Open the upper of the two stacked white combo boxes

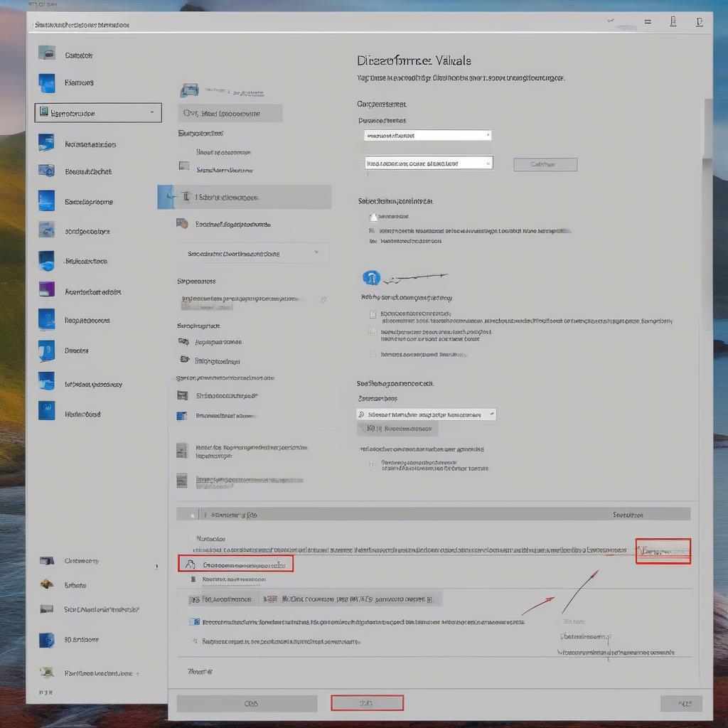(427, 135)
